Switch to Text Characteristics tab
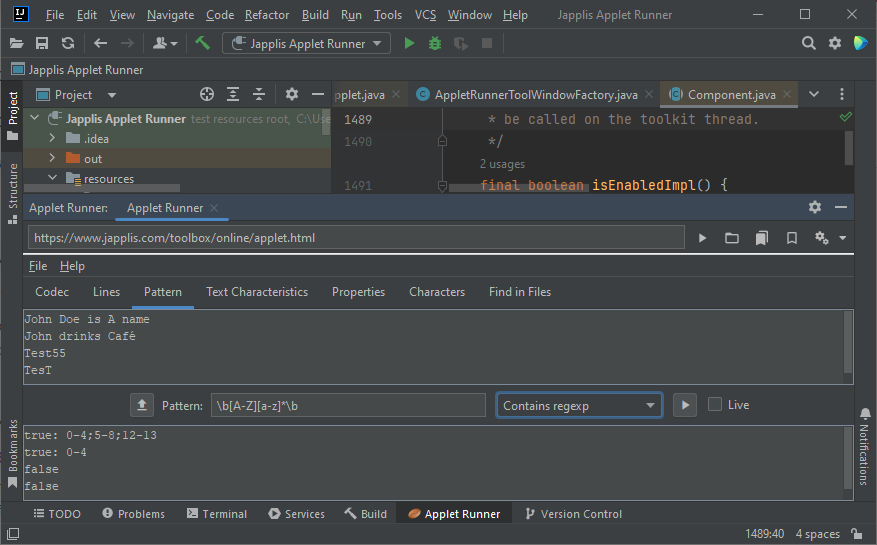877x545 pixels. tap(257, 292)
